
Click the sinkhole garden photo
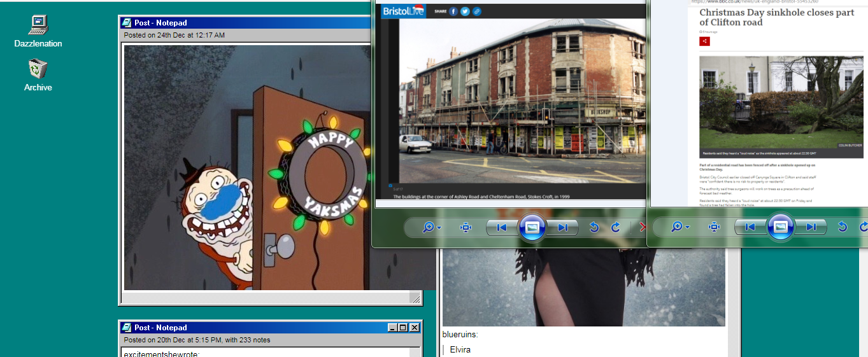[781, 107]
